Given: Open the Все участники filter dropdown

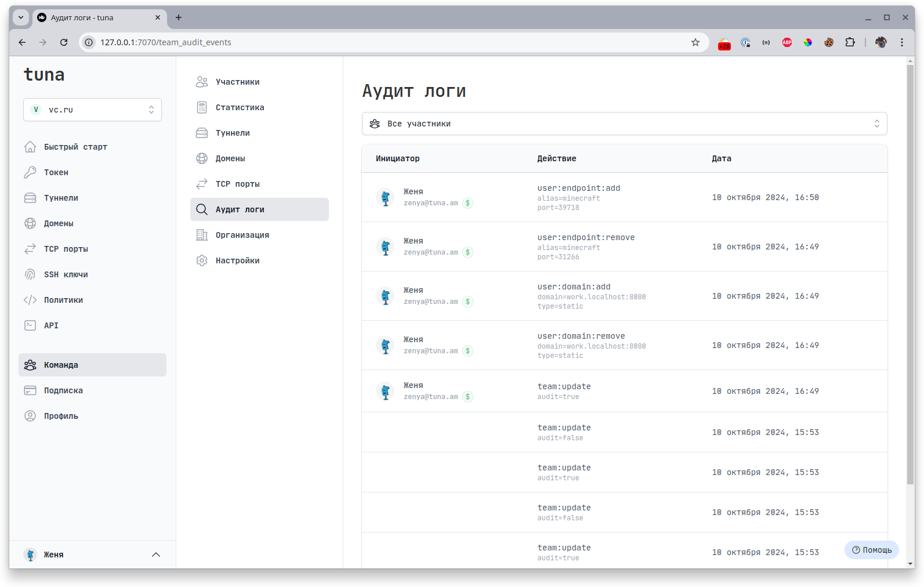Looking at the screenshot, I should point(624,124).
